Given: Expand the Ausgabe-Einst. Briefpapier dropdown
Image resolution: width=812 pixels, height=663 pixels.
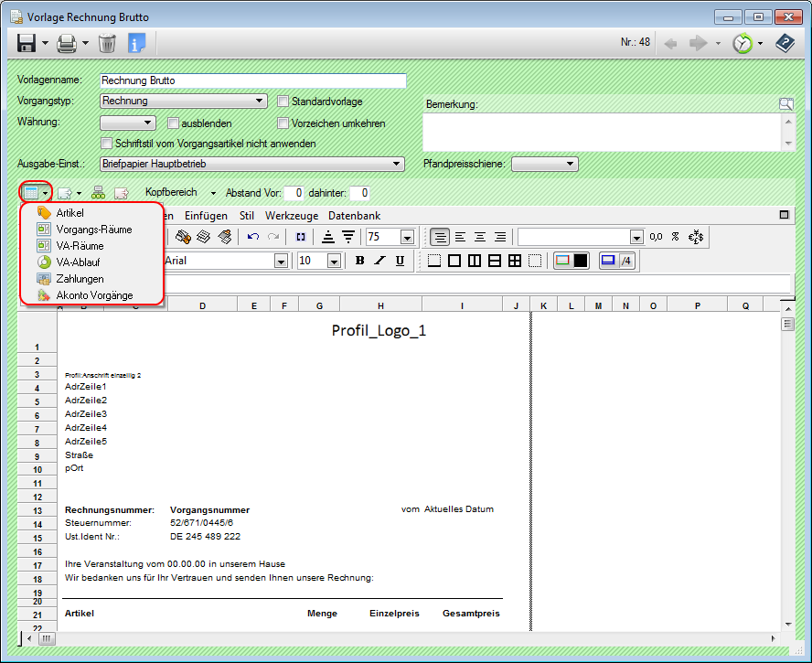Looking at the screenshot, I should (251, 164).
